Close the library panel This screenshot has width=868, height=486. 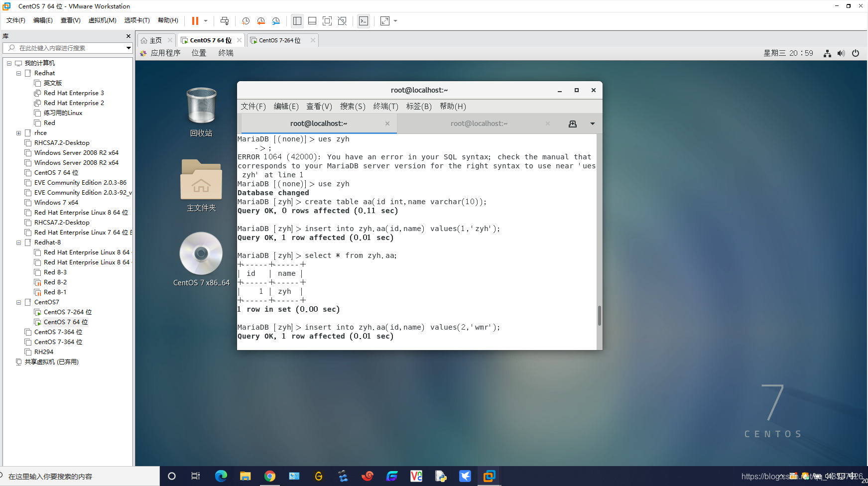(128, 36)
